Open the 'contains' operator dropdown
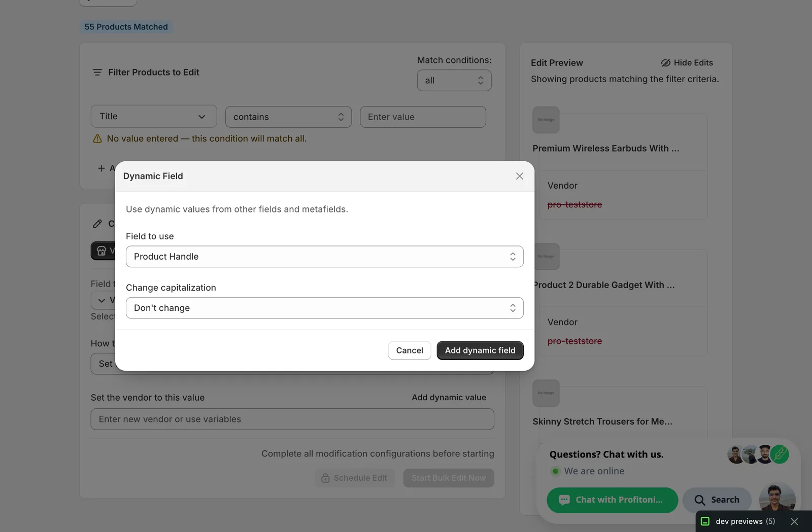This screenshot has height=532, width=812. pos(288,117)
